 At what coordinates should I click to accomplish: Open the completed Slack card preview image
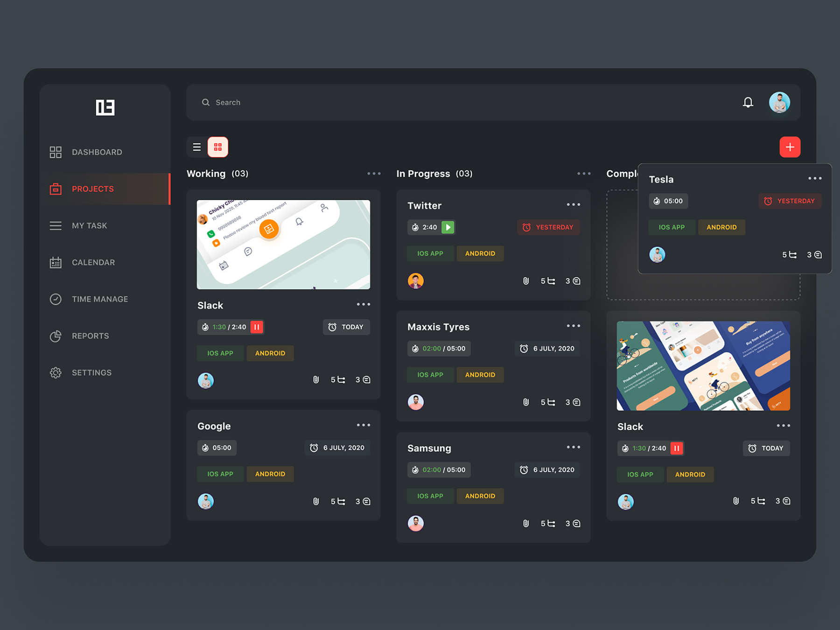tap(703, 366)
